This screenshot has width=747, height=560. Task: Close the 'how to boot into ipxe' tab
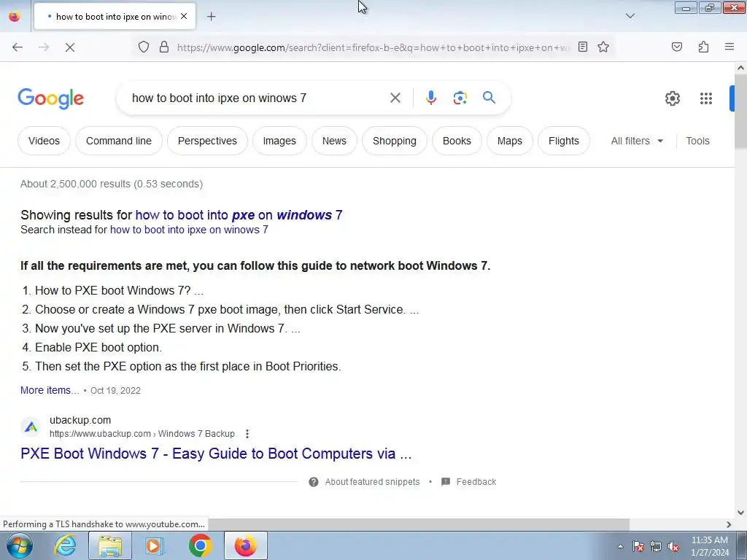coord(184,16)
